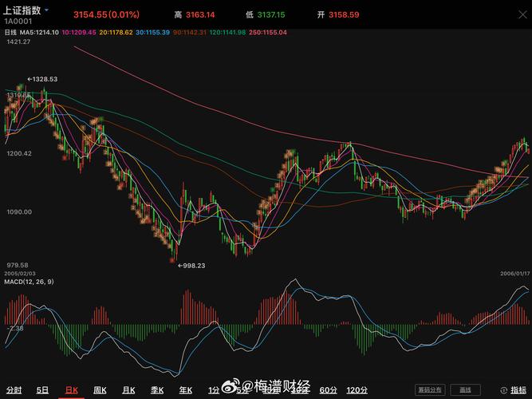Switch to the 1分 one-minute chart
Image resolution: width=532 pixels, height=399 pixels.
point(214,389)
